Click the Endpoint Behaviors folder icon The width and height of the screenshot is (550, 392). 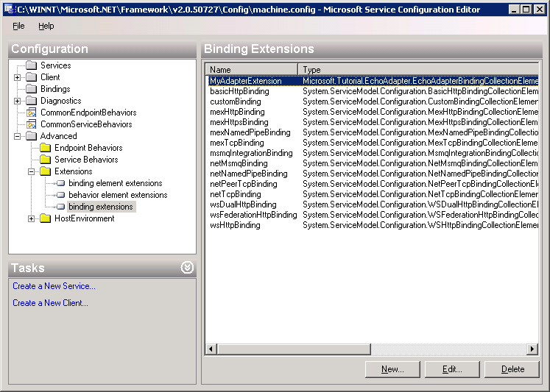[x=46, y=148]
